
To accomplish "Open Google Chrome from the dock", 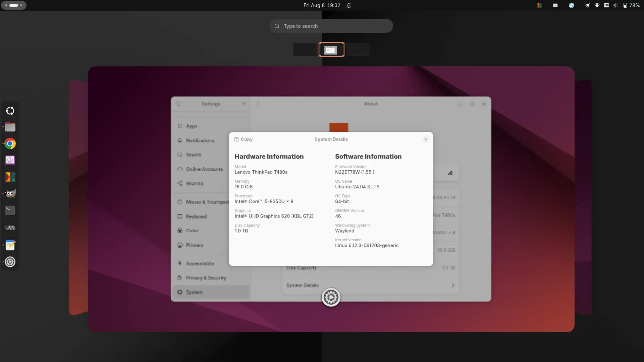I will pos(10,144).
